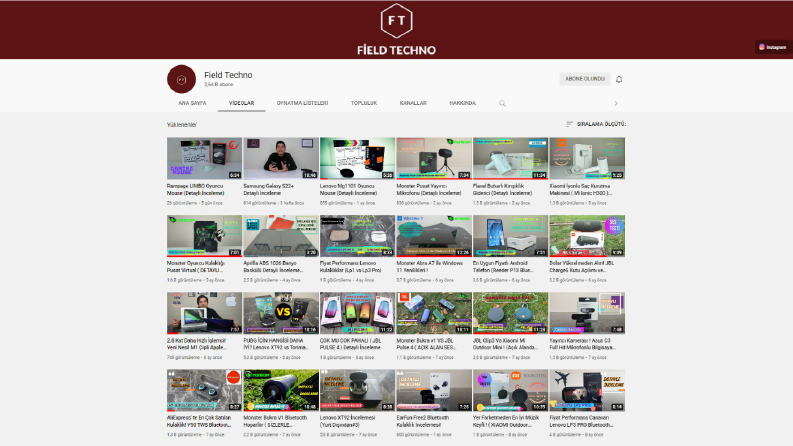Open Fiyat Performans Lenovo Kulaklıklar thumbnail
Image resolution: width=793 pixels, height=446 pixels.
357,236
